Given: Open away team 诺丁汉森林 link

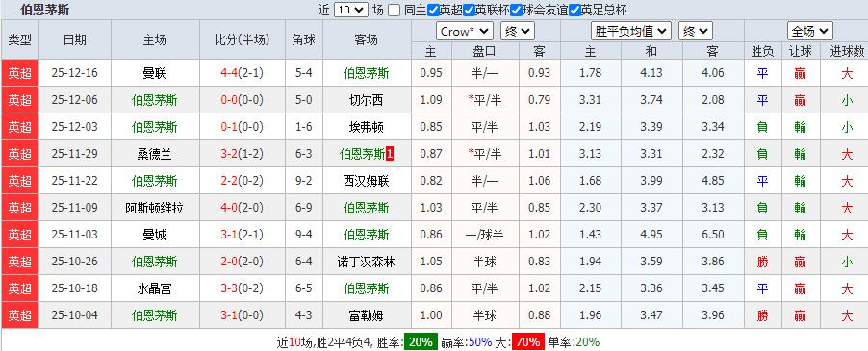Looking at the screenshot, I should [x=367, y=262].
